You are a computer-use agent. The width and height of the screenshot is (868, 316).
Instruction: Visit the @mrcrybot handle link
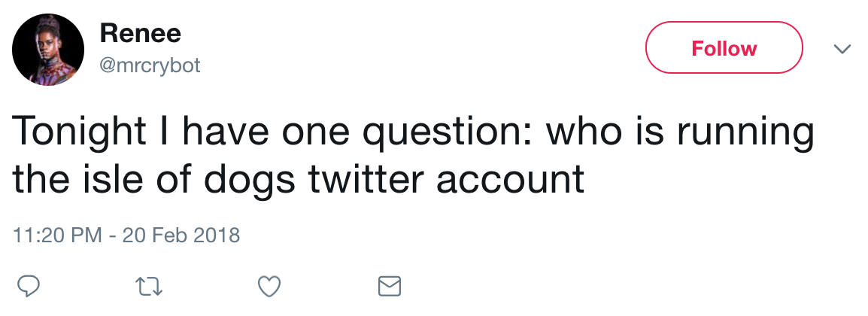[x=150, y=66]
